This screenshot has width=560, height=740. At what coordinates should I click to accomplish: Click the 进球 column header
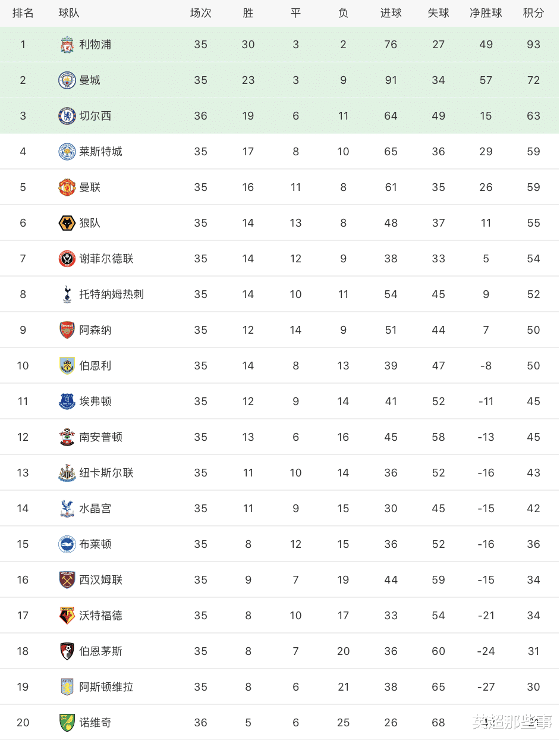tap(391, 13)
